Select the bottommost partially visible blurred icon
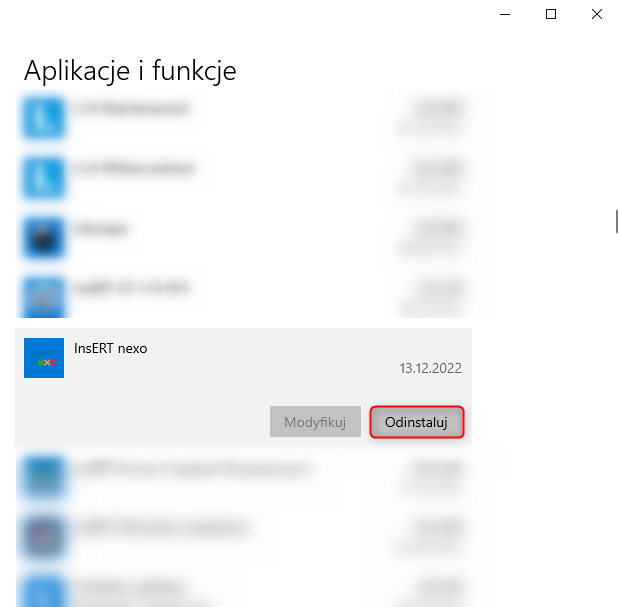The height and width of the screenshot is (607, 619). coord(44,592)
